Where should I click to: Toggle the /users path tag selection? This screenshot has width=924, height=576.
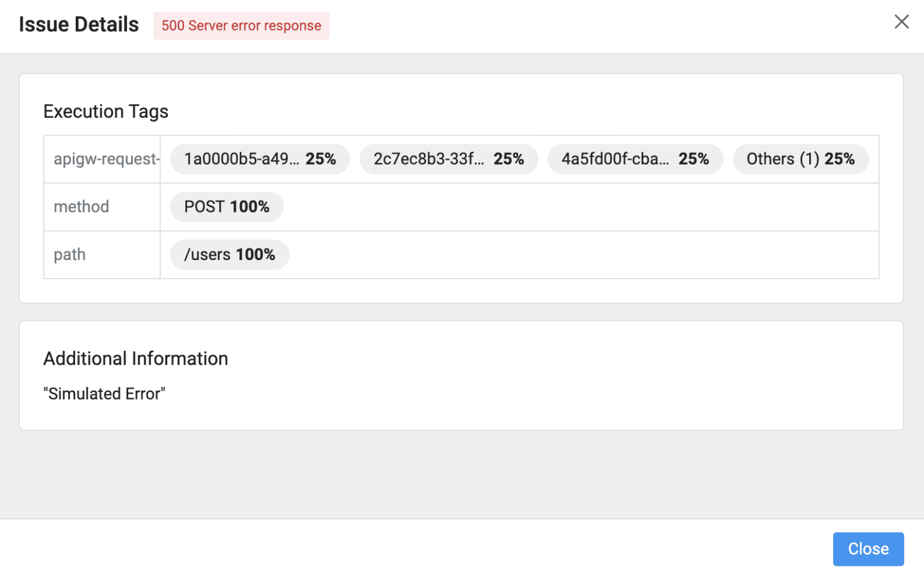point(229,254)
